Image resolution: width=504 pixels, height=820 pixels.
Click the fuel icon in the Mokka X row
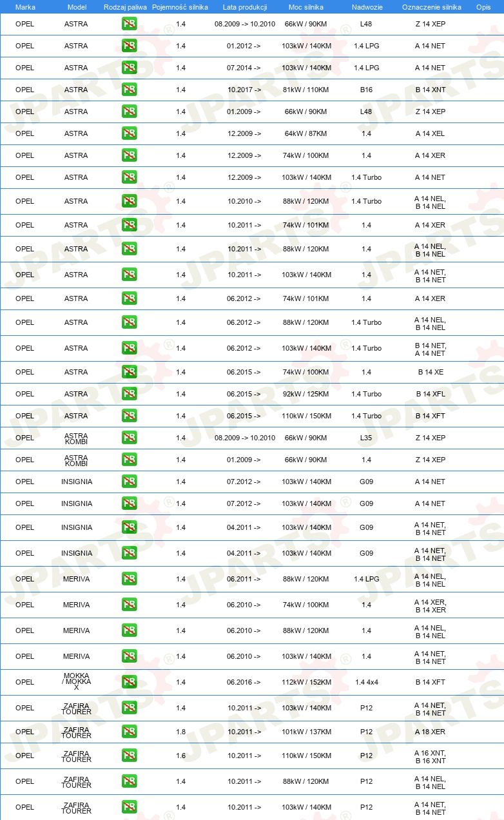pyautogui.click(x=129, y=682)
